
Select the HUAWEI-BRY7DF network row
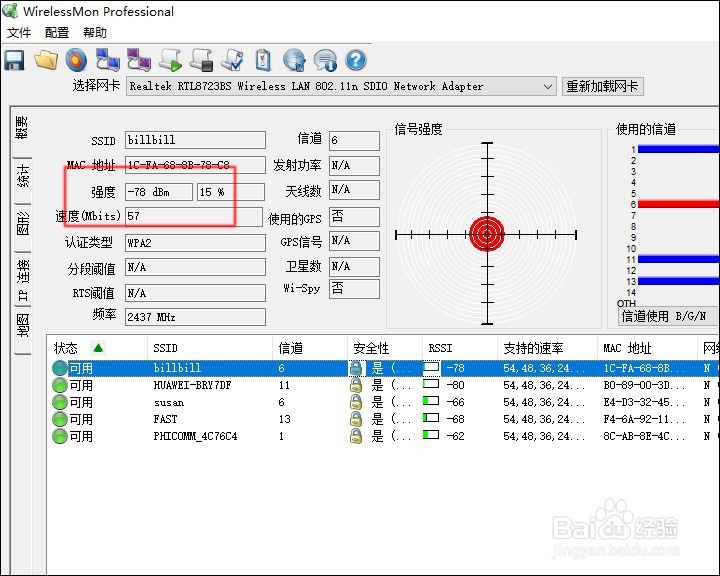(x=383, y=385)
